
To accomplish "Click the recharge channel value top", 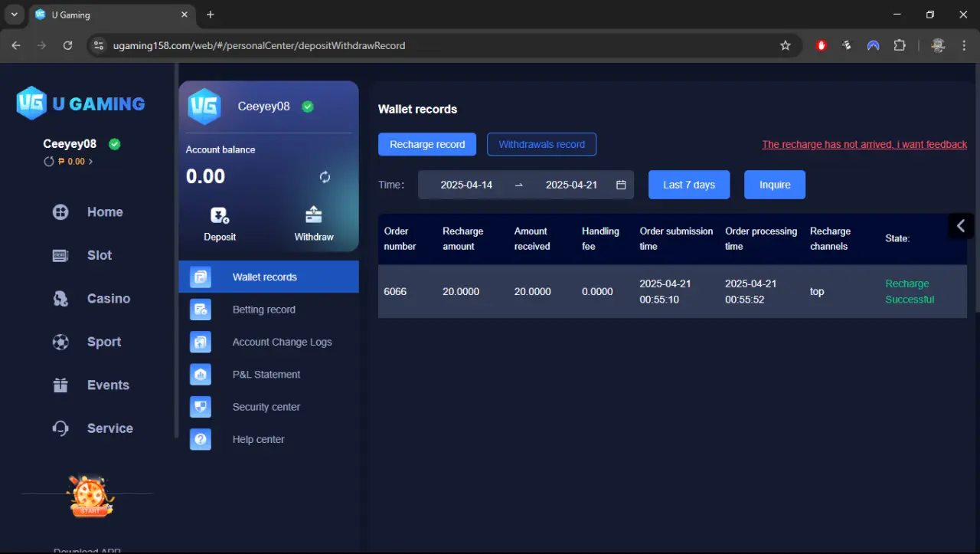I will [x=817, y=291].
